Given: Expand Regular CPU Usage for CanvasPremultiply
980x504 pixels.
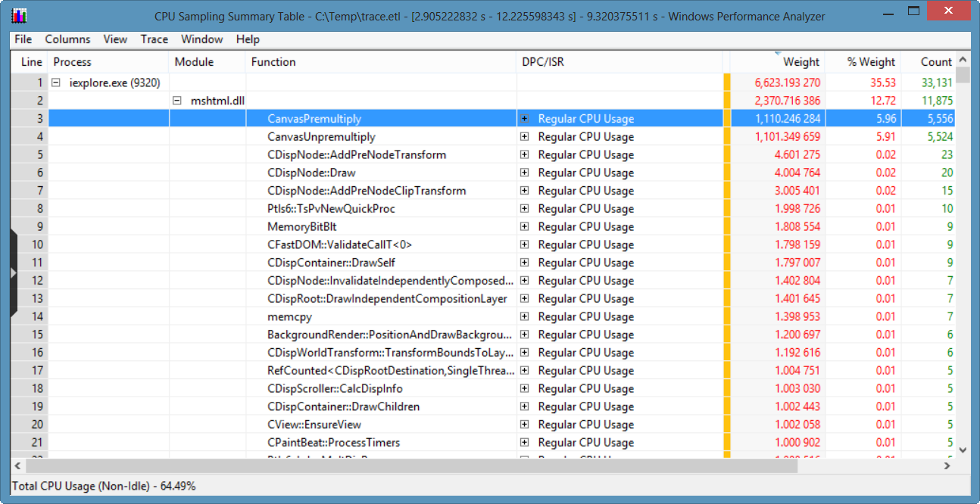Looking at the screenshot, I should coord(524,119).
